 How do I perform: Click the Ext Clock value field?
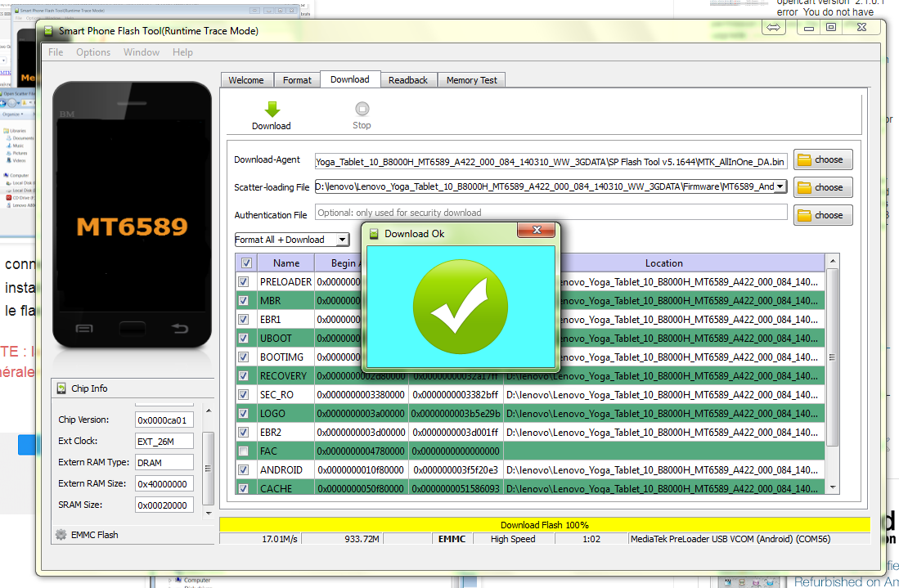tap(164, 442)
